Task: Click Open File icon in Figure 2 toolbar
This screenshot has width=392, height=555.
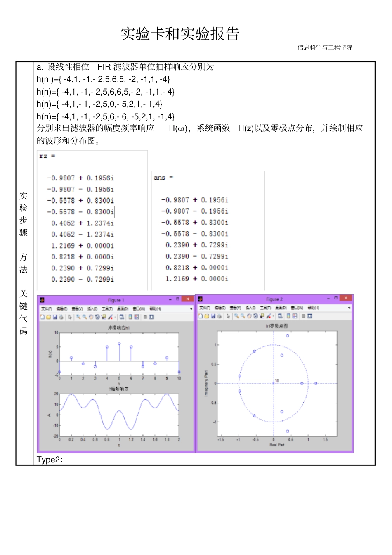Action: pyautogui.click(x=207, y=316)
